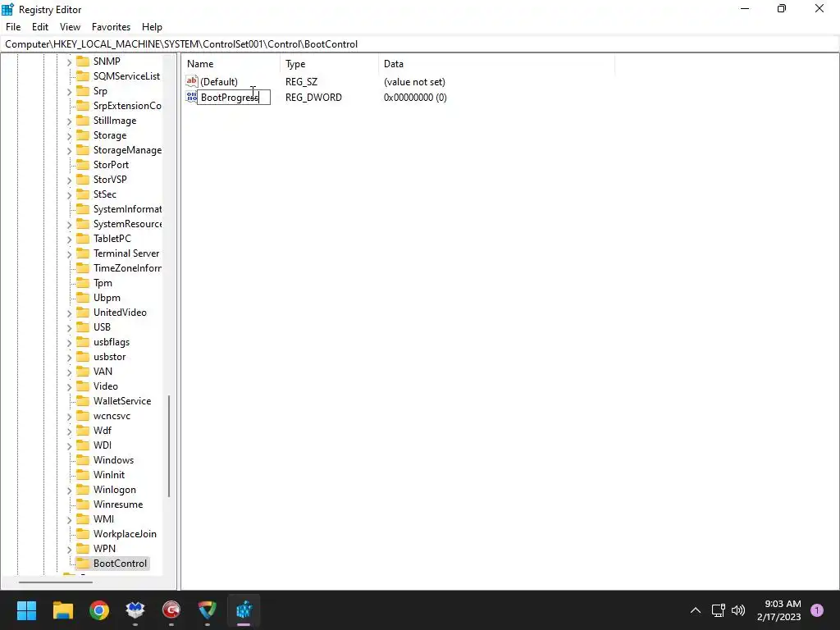Open the Favorites menu
Screen dimensions: 840x630
click(x=111, y=27)
